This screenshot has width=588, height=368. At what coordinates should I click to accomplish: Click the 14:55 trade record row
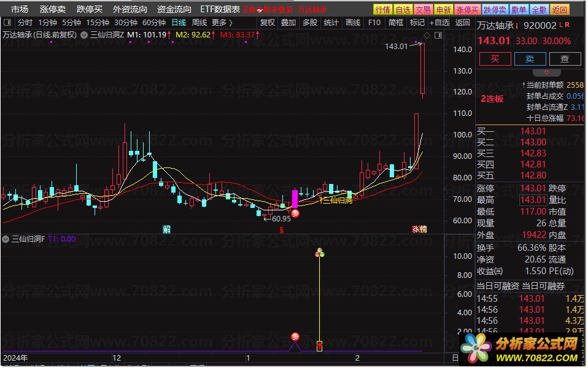[530, 299]
